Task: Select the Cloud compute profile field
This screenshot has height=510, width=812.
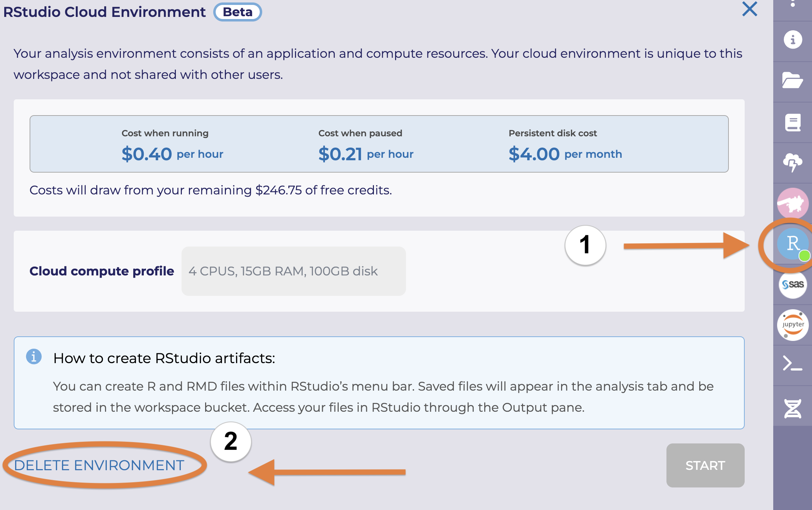Action: click(x=294, y=271)
